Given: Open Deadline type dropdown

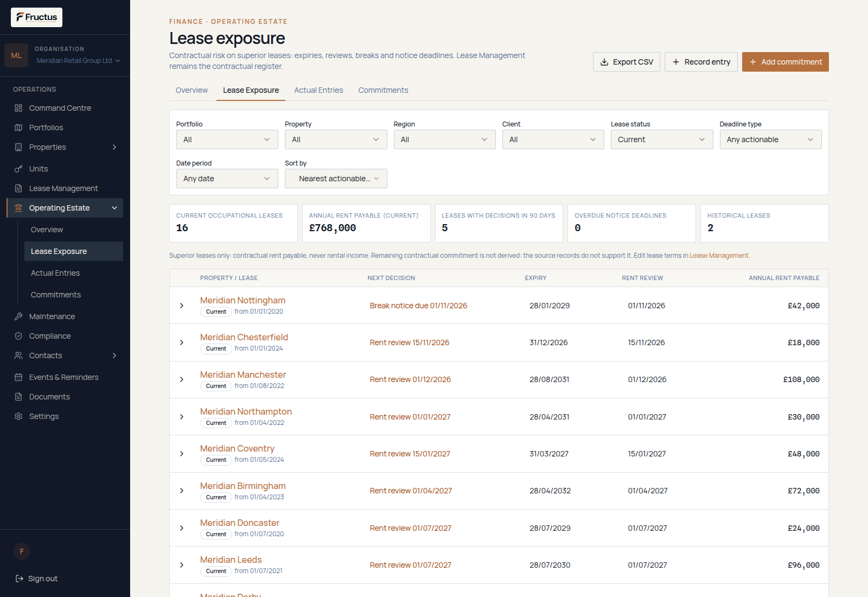Looking at the screenshot, I should coord(770,139).
